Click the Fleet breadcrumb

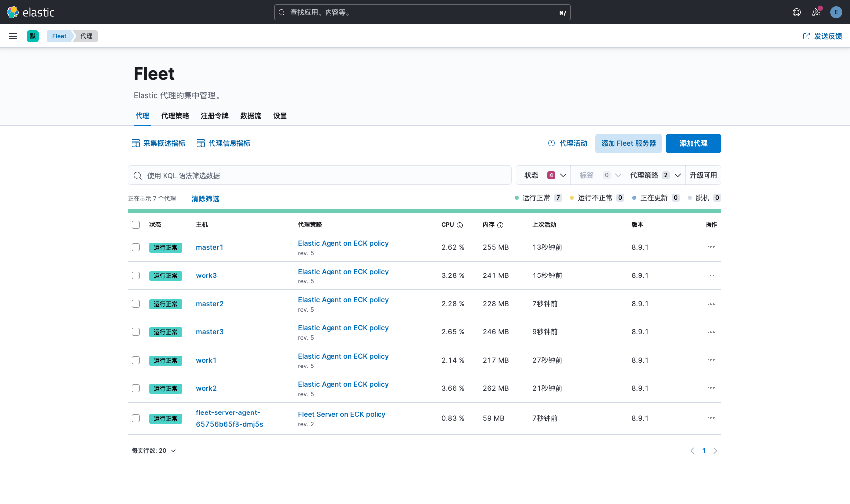(x=59, y=36)
